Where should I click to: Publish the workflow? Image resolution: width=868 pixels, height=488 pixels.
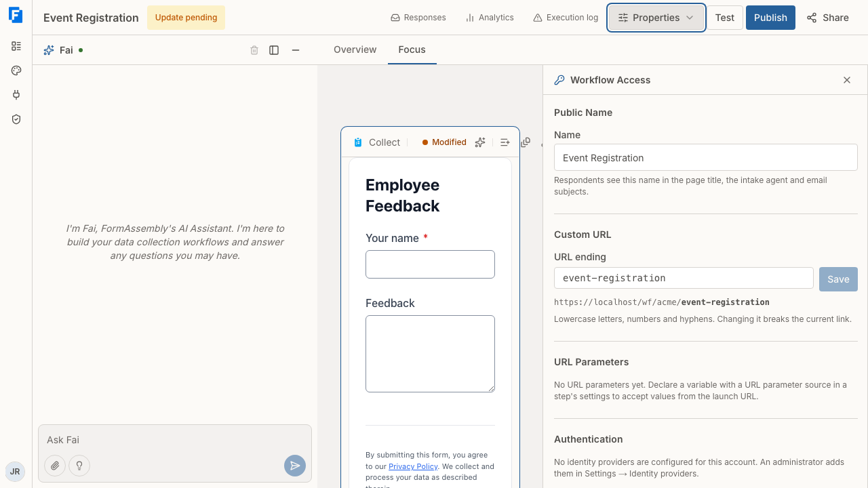click(x=770, y=18)
